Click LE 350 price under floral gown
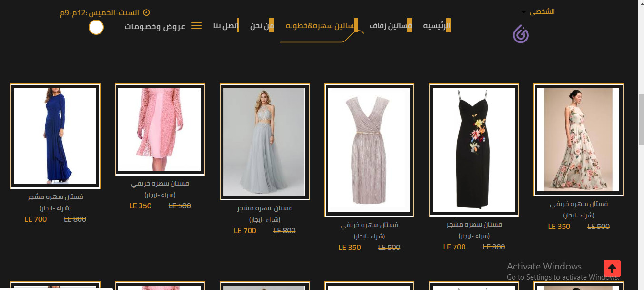 (x=559, y=227)
